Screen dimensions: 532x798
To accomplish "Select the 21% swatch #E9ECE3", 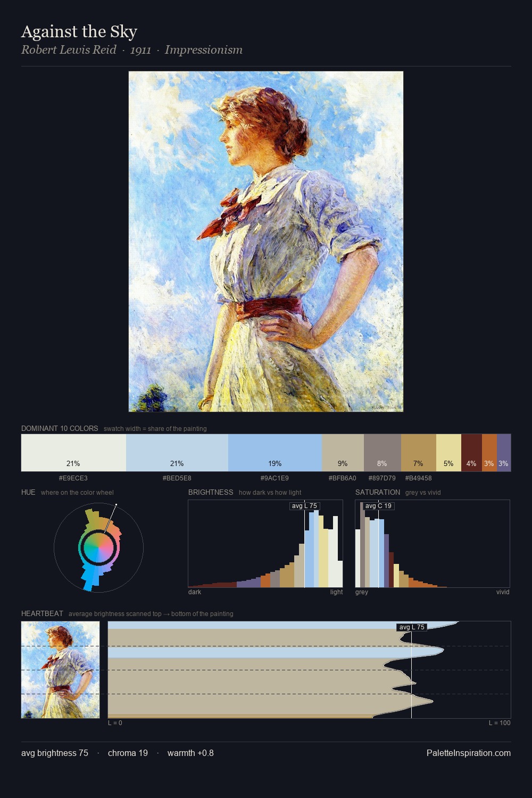I will coord(73,453).
